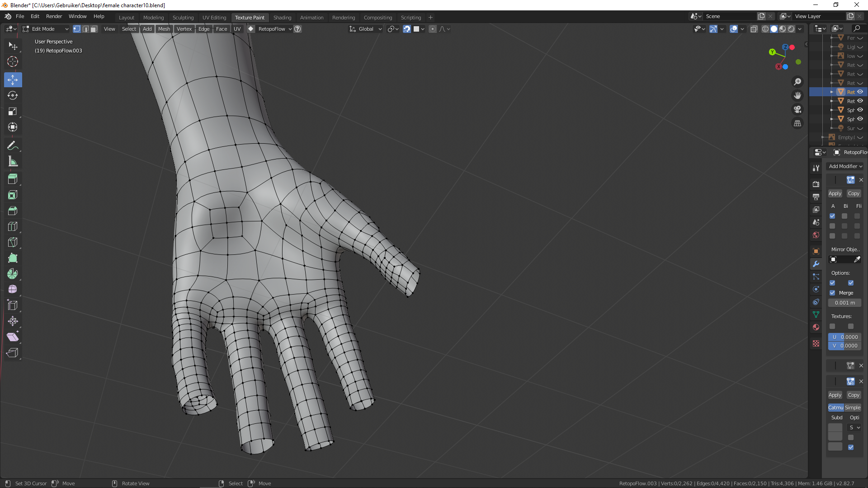Viewport: 868px width, 488px height.
Task: Switch to the Sculpting workspace tab
Action: (x=183, y=18)
